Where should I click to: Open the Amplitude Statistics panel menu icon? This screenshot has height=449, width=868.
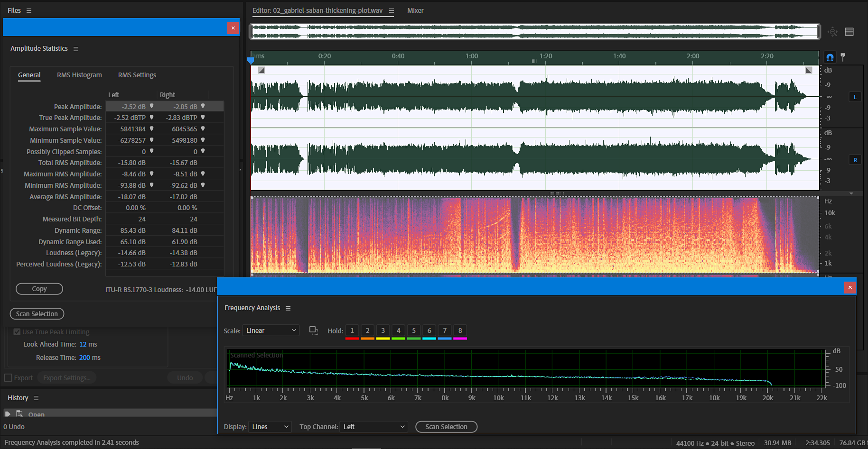click(76, 48)
